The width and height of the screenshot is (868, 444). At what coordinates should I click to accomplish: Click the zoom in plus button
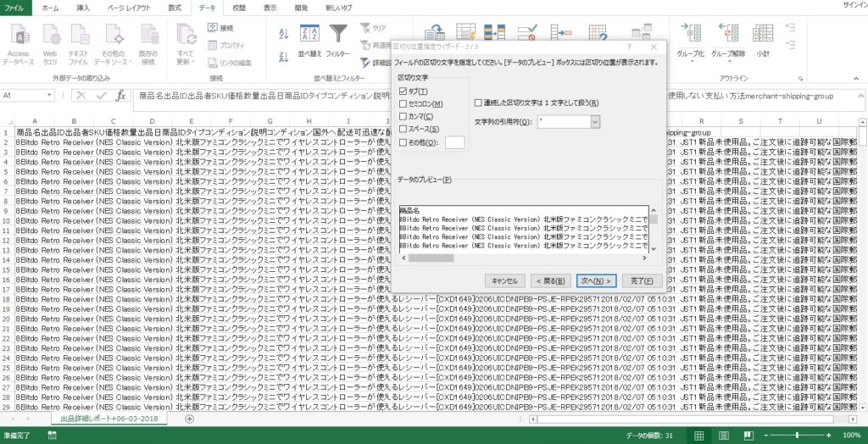[x=829, y=436]
